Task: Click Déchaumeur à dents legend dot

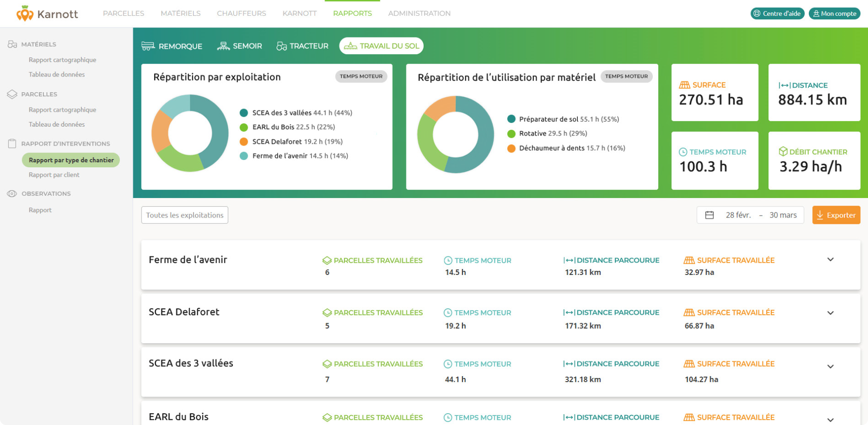Action: (x=511, y=148)
